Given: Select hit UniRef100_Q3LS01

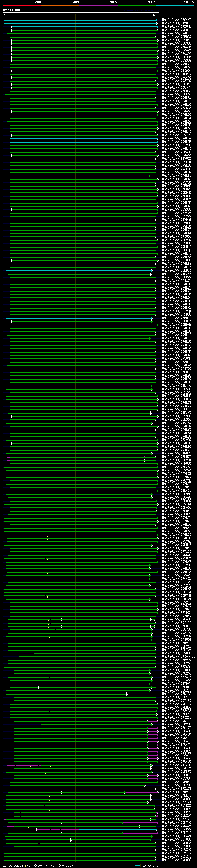Looking at the screenshot, I should (x=177, y=386).
